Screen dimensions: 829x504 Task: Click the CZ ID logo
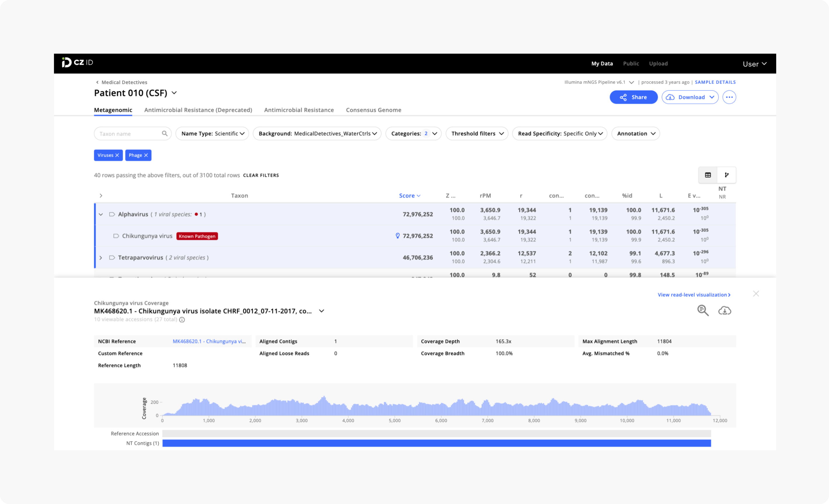click(77, 62)
